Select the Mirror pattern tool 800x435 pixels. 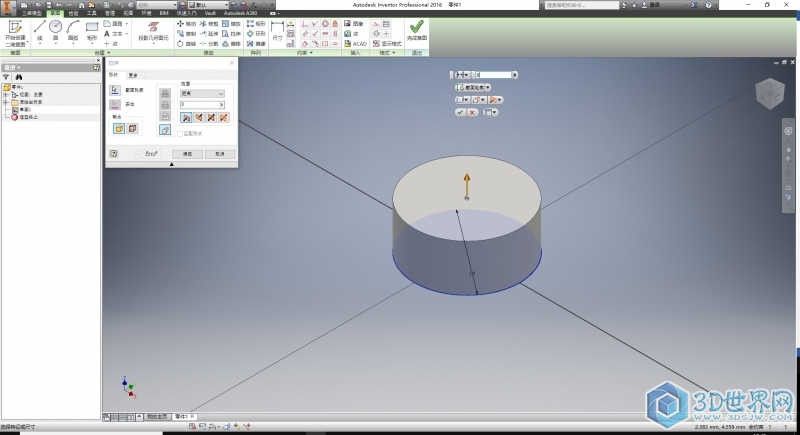[x=256, y=44]
